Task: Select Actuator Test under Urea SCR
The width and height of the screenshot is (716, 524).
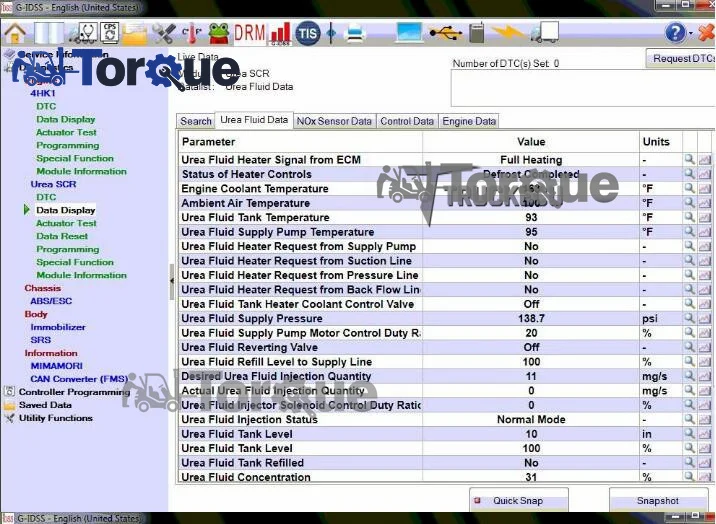Action: pyautogui.click(x=66, y=223)
